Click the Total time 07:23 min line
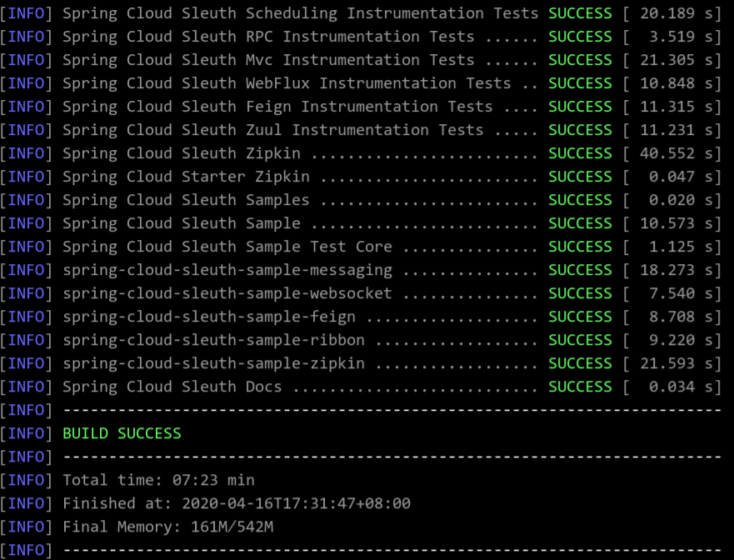734x560 pixels. coord(158,480)
